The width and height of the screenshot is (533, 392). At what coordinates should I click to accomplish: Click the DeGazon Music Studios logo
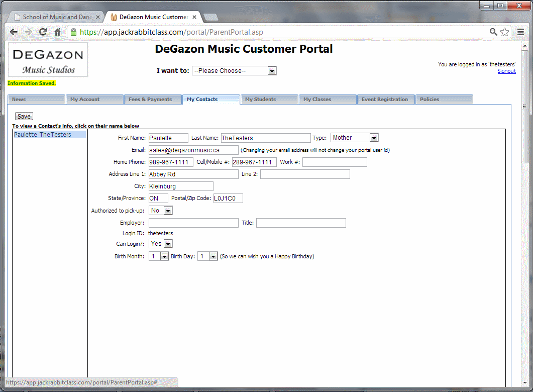click(x=48, y=60)
